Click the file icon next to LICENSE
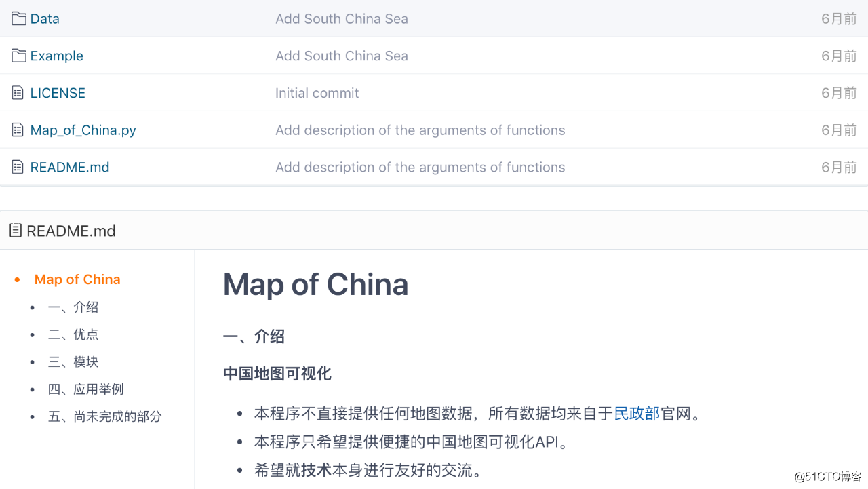868x489 pixels. (x=16, y=92)
